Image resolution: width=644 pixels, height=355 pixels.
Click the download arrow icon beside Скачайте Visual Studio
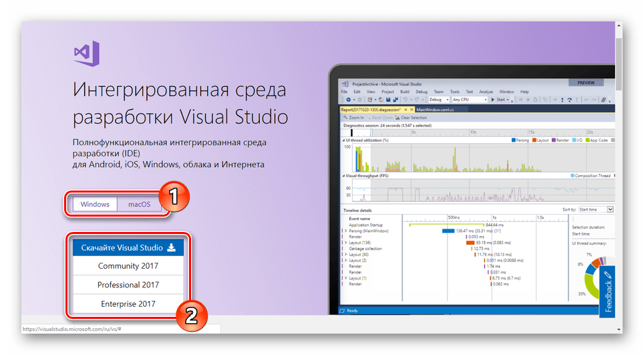tap(172, 247)
